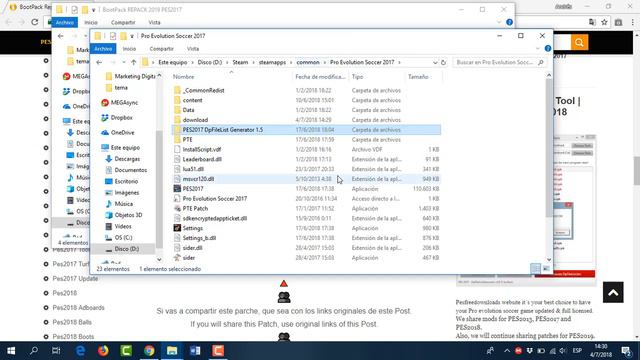Screen dimensions: 640x360
Task: Switch to details view layout
Action: [x=535, y=268]
